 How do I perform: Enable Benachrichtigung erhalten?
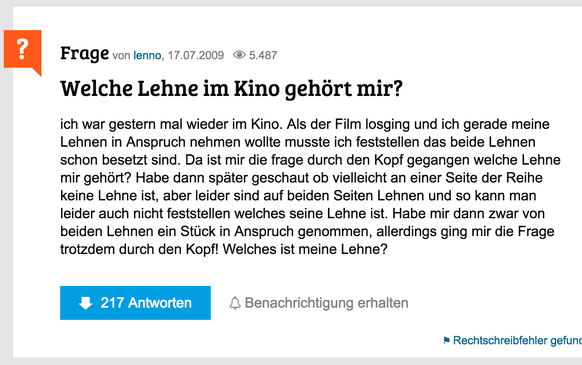tap(319, 303)
